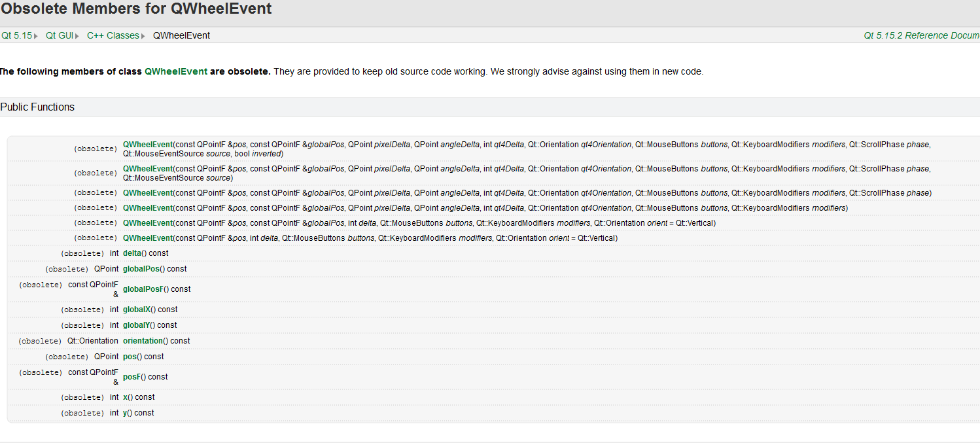Click the obsolete tag beside orientation()

pyautogui.click(x=40, y=341)
